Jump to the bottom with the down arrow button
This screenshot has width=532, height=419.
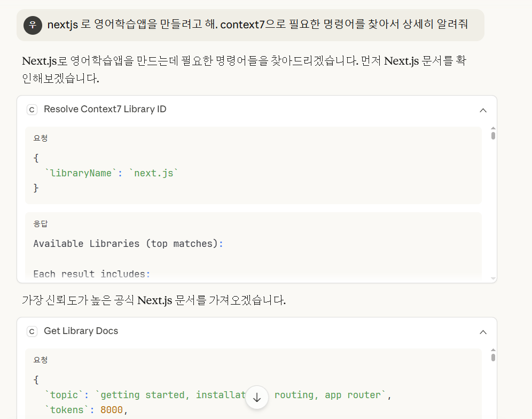coord(257,397)
